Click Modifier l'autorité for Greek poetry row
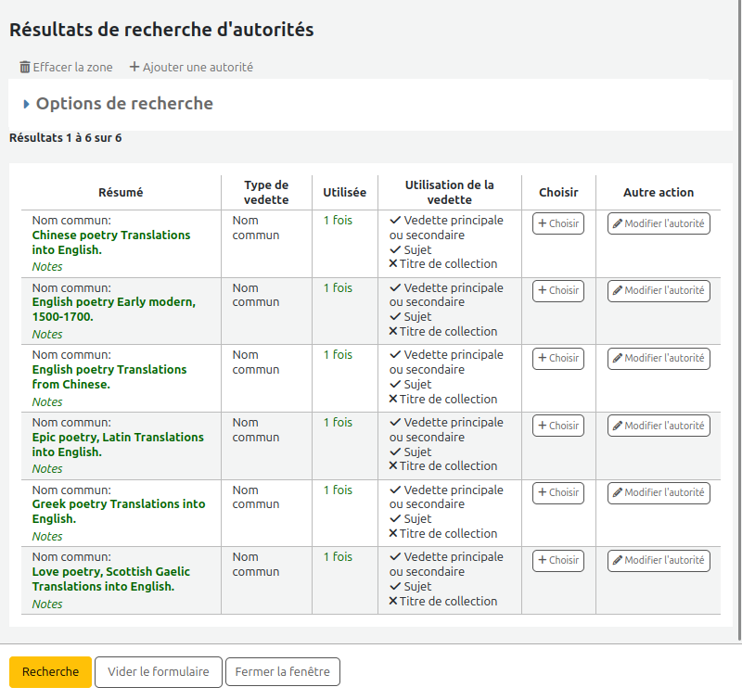742x700 pixels. pos(659,493)
